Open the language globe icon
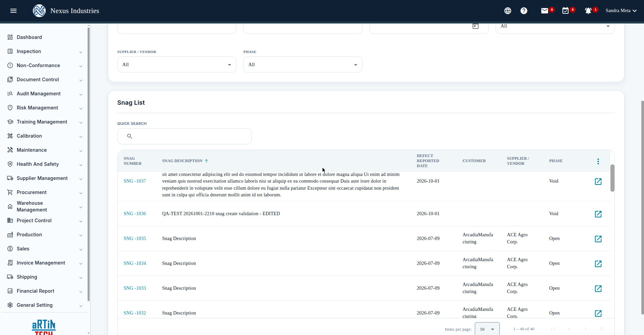The height and width of the screenshot is (335, 644). coord(508,11)
